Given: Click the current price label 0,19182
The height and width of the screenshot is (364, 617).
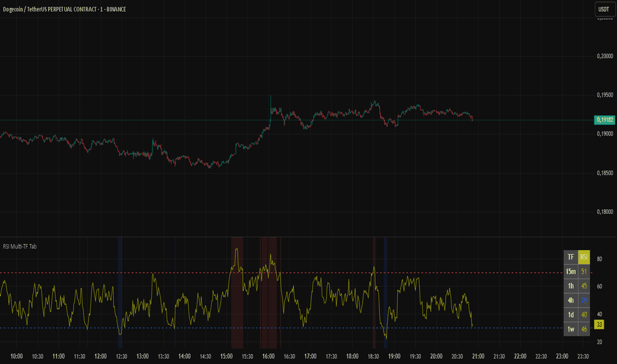Looking at the screenshot, I should (604, 120).
